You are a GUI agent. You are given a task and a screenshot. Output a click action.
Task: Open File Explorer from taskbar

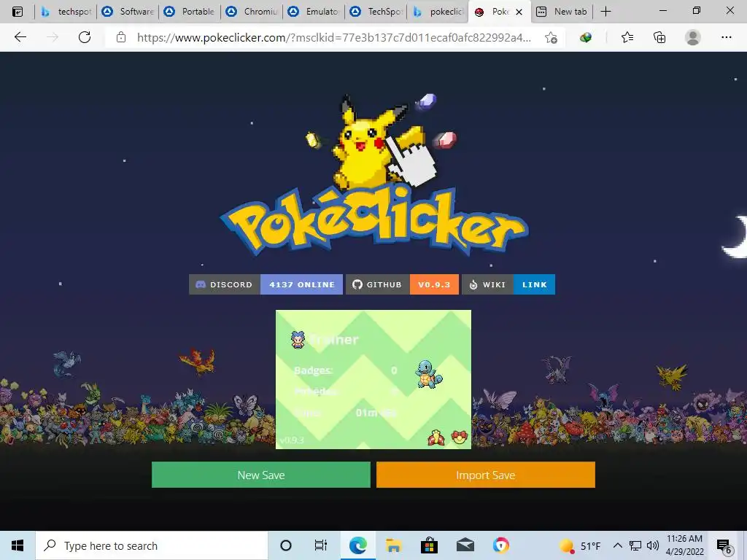tap(393, 545)
